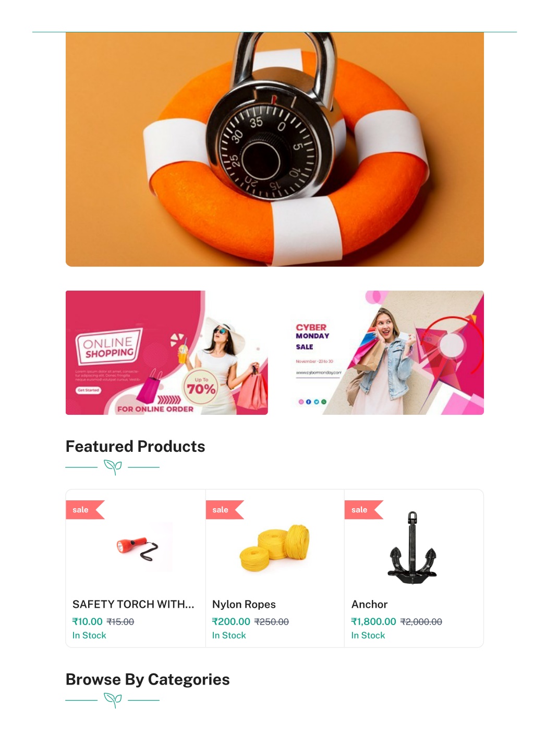
Task: Click the ₹200.00 Nylon Ropes price
Action: (x=231, y=621)
